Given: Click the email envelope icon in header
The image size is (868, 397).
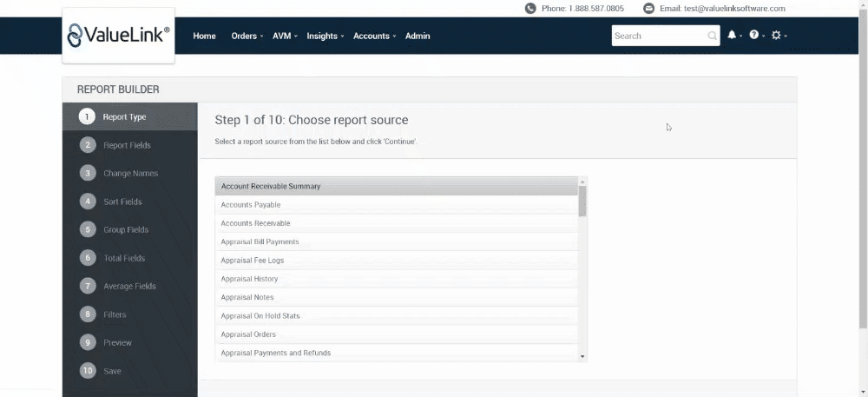Looking at the screenshot, I should click(x=648, y=9).
